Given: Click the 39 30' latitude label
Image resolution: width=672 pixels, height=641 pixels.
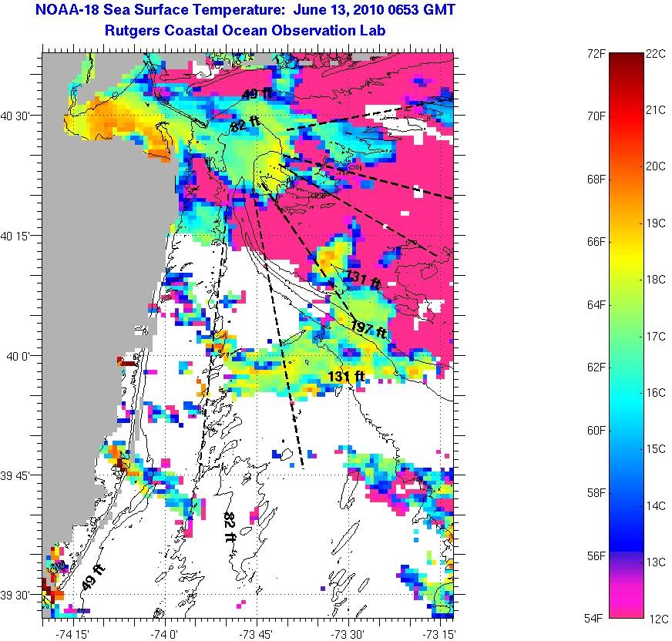Looking at the screenshot, I should coord(15,595).
